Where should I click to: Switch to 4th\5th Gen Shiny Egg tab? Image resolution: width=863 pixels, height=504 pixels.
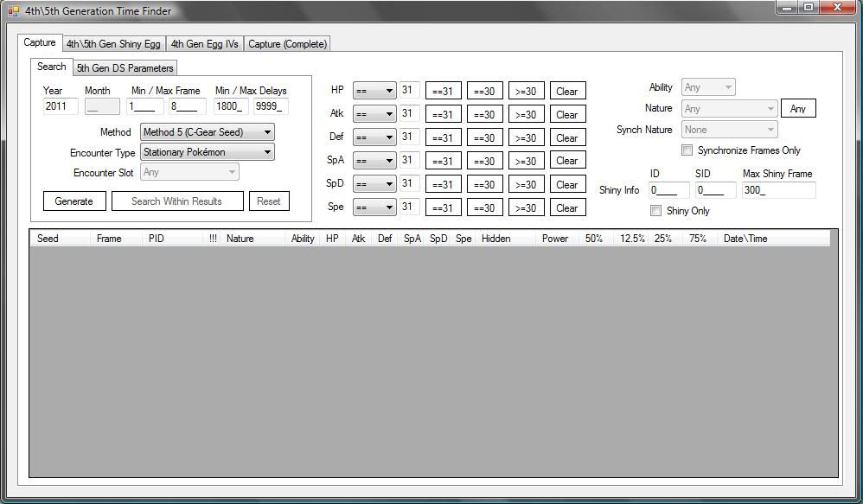(114, 44)
